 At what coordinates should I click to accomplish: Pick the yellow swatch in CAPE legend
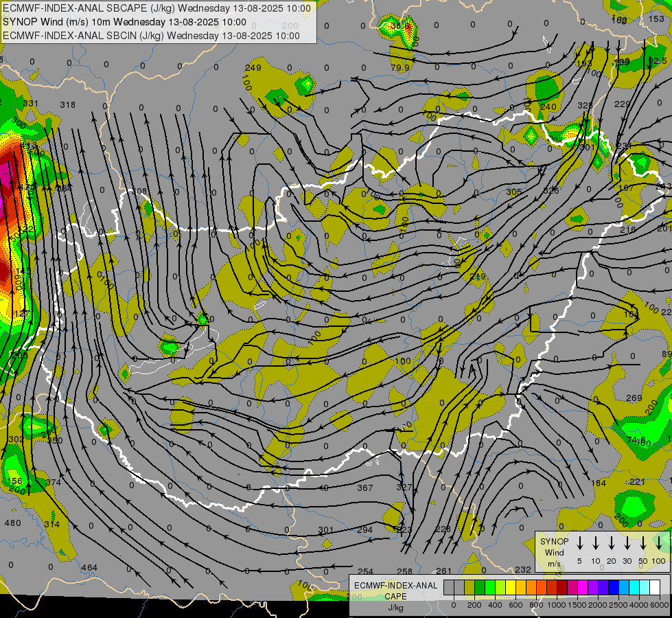coord(511,588)
